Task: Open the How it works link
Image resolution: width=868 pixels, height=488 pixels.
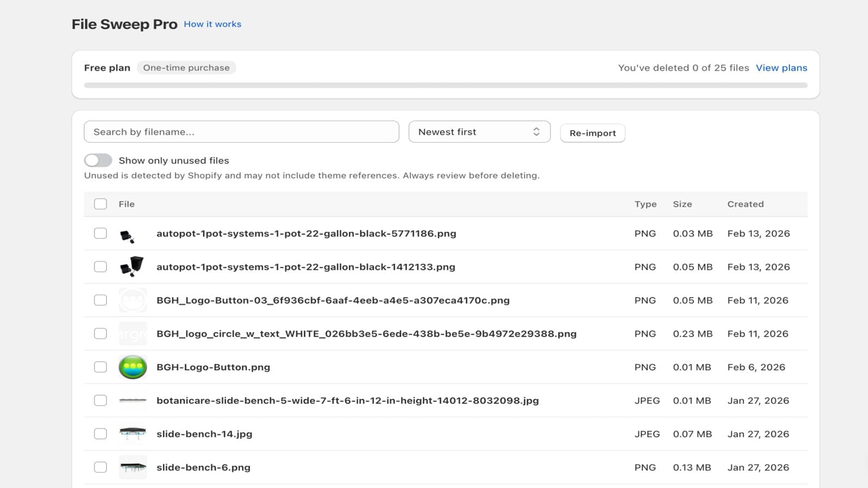Action: [x=213, y=24]
